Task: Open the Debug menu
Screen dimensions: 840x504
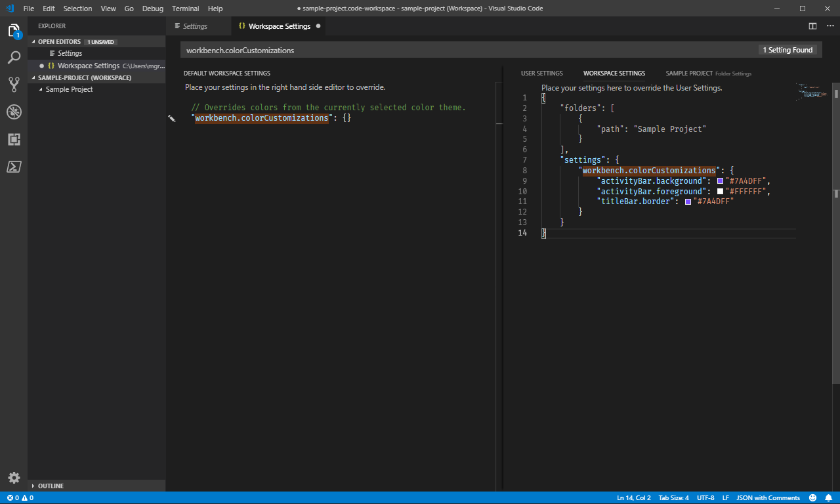Action: (153, 9)
